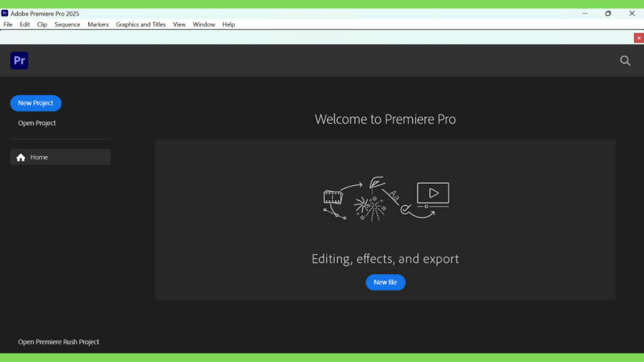Click the New file button
Image resolution: width=644 pixels, height=362 pixels.
point(386,282)
